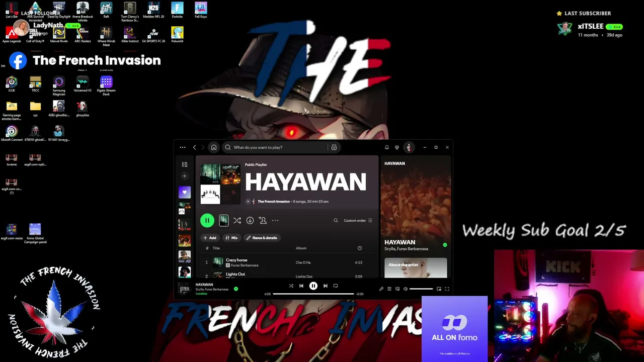The image size is (644, 362).
Task: Mute Spotify with the speaker icon
Action: 406,289
